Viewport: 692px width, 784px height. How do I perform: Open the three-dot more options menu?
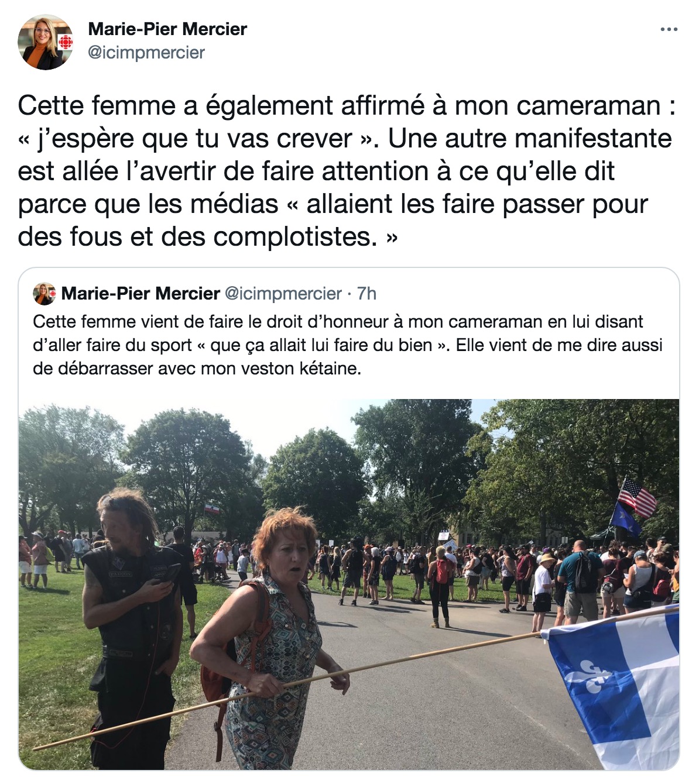[669, 29]
